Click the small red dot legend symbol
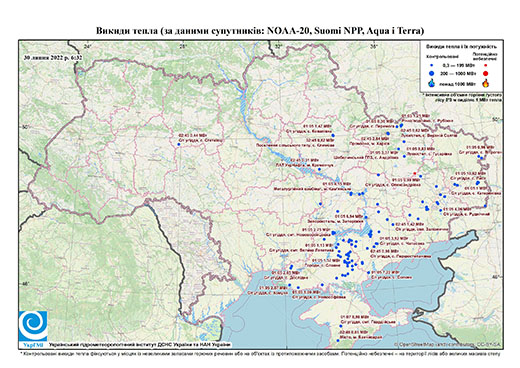Screen dimensions: 520x368 click(486, 65)
